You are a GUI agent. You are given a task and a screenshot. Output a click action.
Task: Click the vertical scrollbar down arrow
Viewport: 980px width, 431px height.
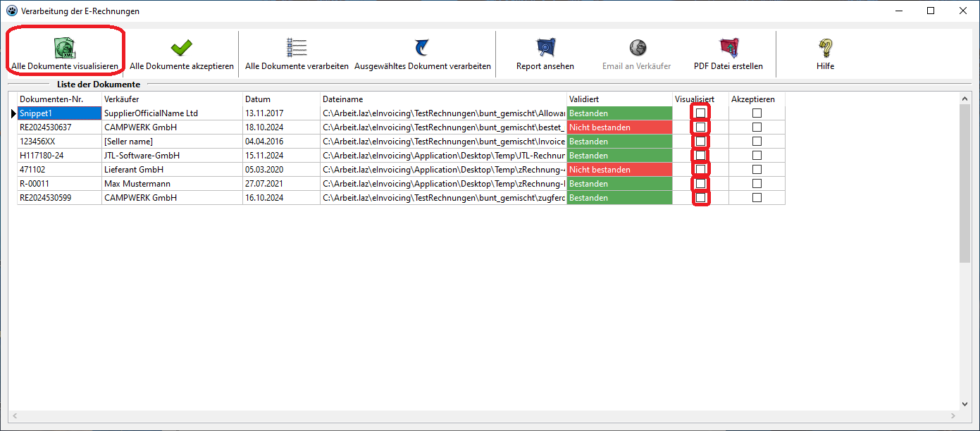965,404
